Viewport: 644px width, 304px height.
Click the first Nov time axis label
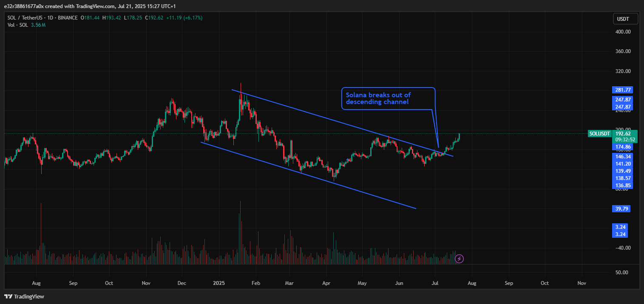tap(146, 283)
